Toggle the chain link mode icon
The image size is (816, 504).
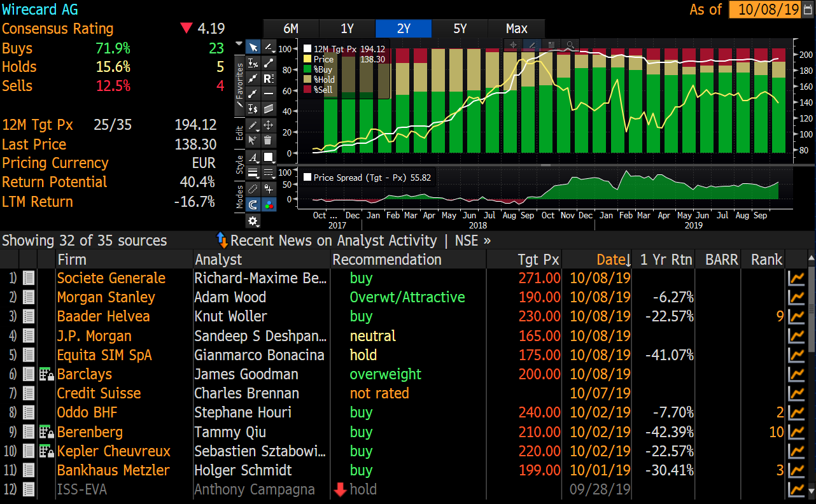pyautogui.click(x=253, y=189)
